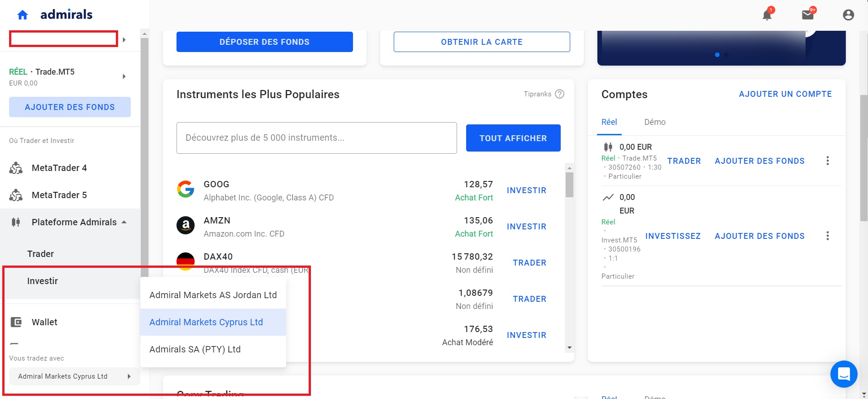Click the instruments search field
This screenshot has height=399, width=868.
coord(317,138)
